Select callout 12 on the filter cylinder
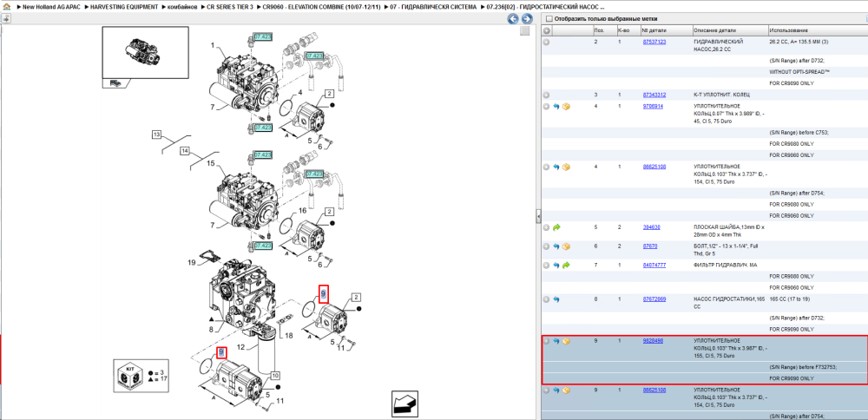The image size is (868, 420). point(240,347)
